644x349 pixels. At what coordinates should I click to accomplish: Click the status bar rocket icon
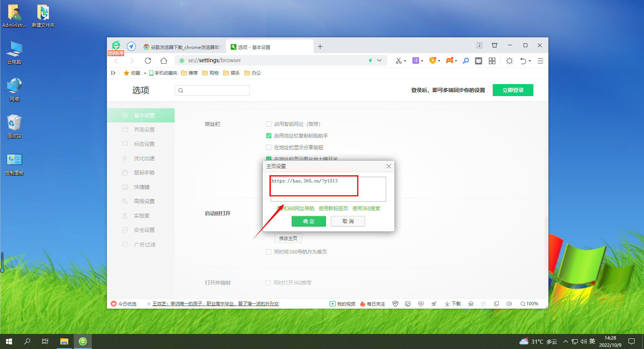434,304
